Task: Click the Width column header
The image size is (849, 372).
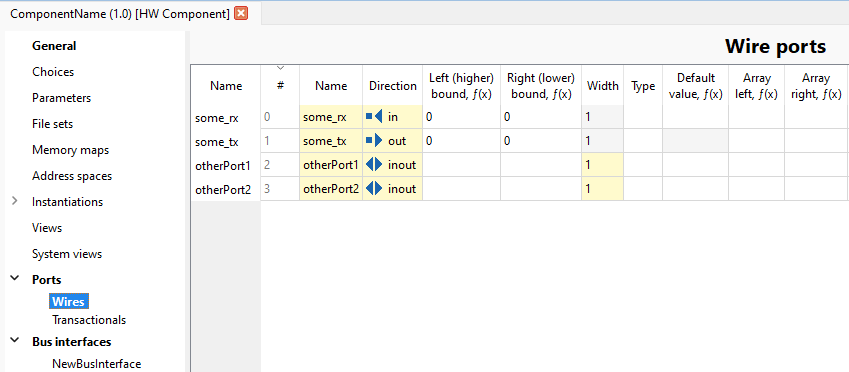Action: (603, 86)
